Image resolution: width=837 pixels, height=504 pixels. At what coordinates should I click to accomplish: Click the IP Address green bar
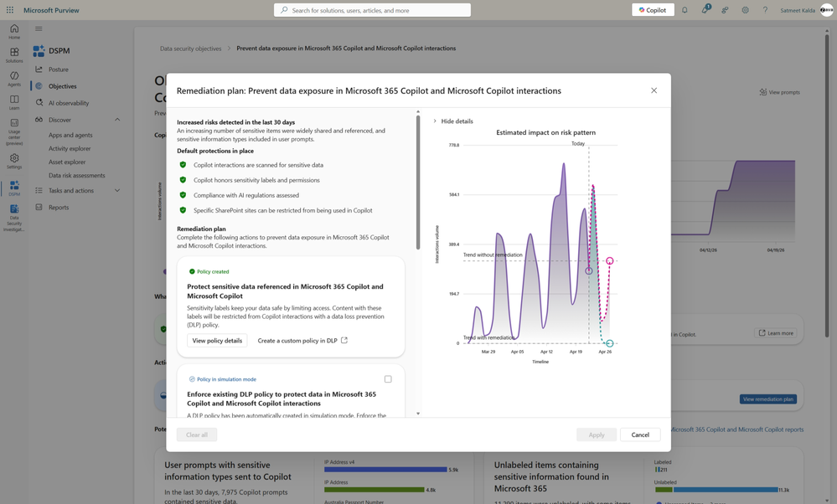point(375,490)
